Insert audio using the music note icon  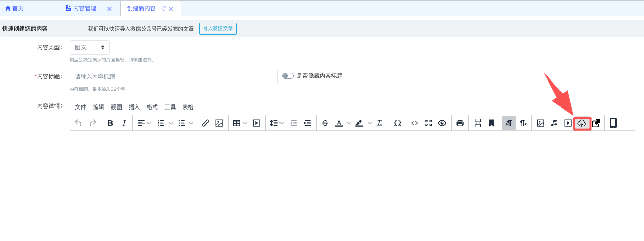(554, 123)
